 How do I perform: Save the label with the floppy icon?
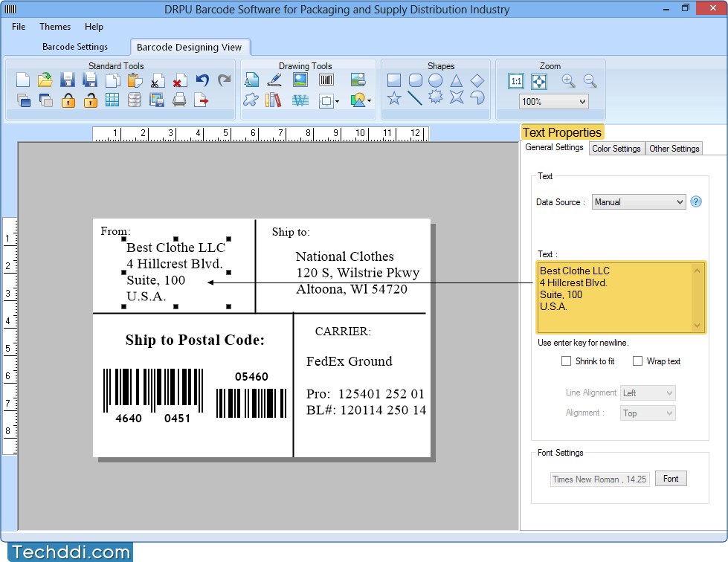[68, 80]
